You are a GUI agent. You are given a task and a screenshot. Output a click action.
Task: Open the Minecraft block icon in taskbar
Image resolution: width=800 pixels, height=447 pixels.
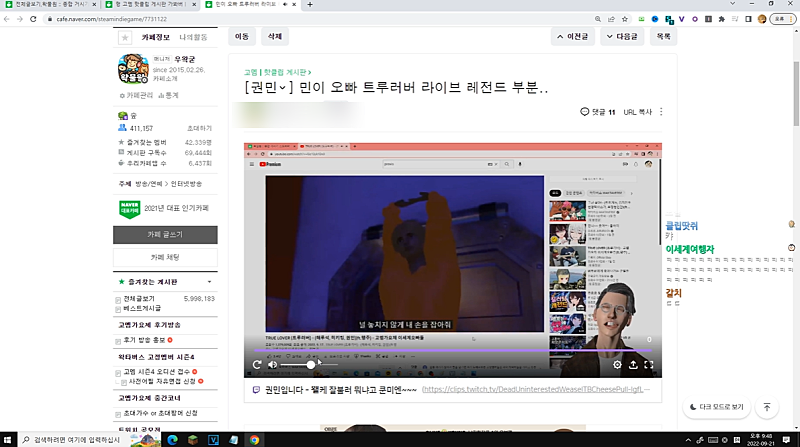click(x=192, y=439)
